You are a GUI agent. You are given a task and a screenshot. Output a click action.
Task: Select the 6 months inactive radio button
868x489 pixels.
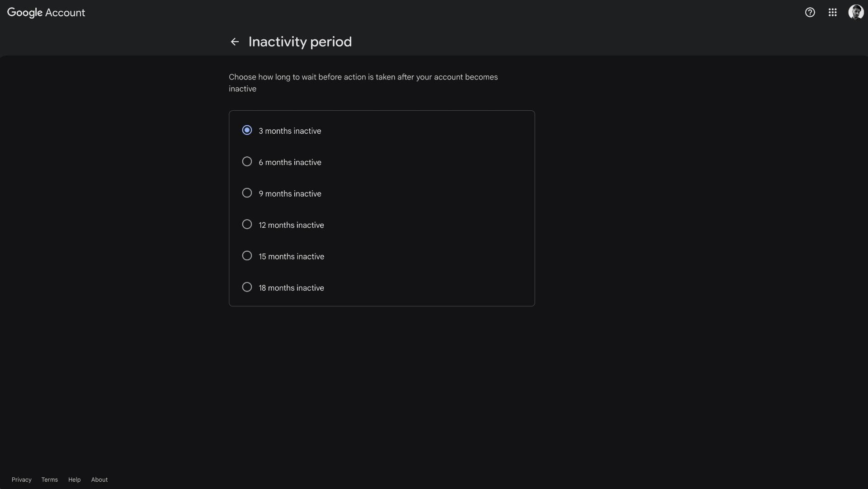pos(247,161)
